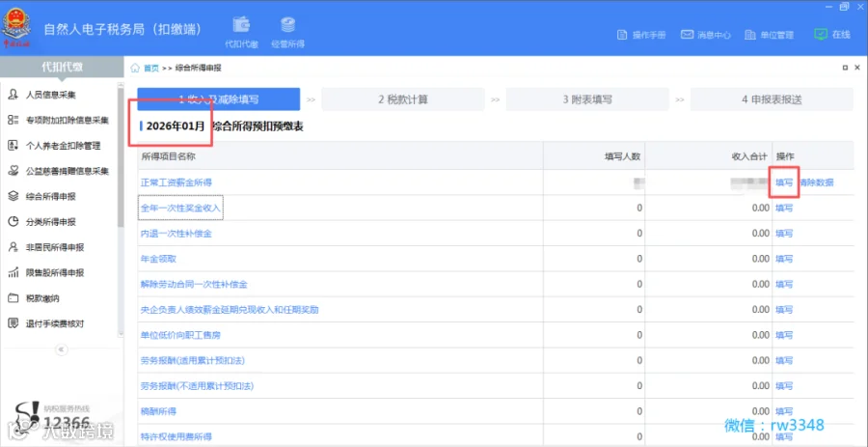The width and height of the screenshot is (868, 447).
Task: Open 非居民所得申报 in sidebar
Action: click(x=55, y=247)
